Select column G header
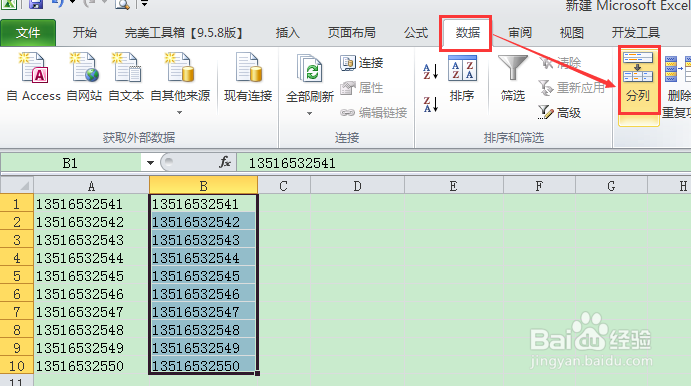This screenshot has height=386, width=691. [x=611, y=186]
